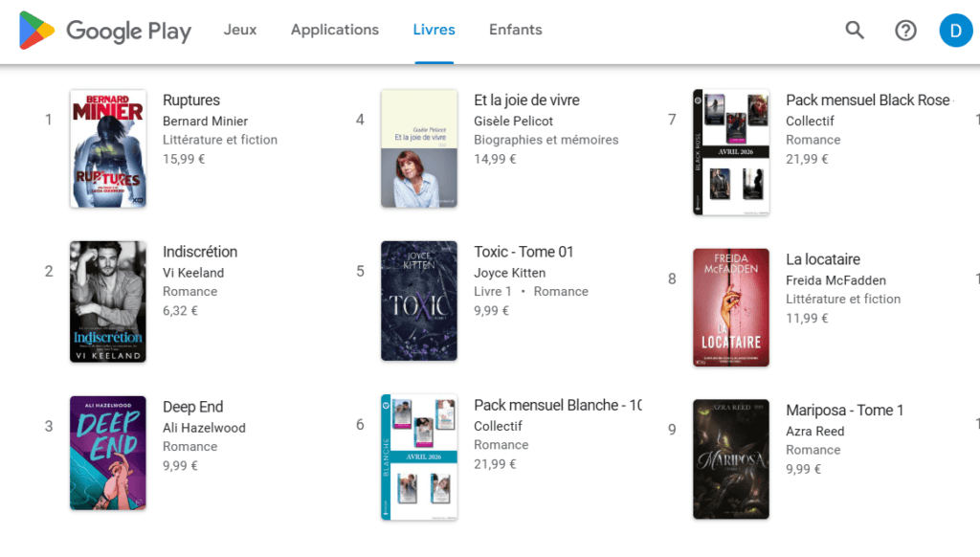Select the Livres tab
This screenshot has width=980, height=557.
(x=434, y=30)
